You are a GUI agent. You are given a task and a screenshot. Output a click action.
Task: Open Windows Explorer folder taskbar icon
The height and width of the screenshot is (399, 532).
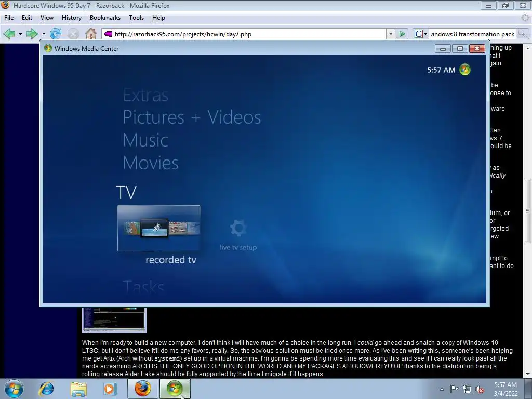pos(78,389)
